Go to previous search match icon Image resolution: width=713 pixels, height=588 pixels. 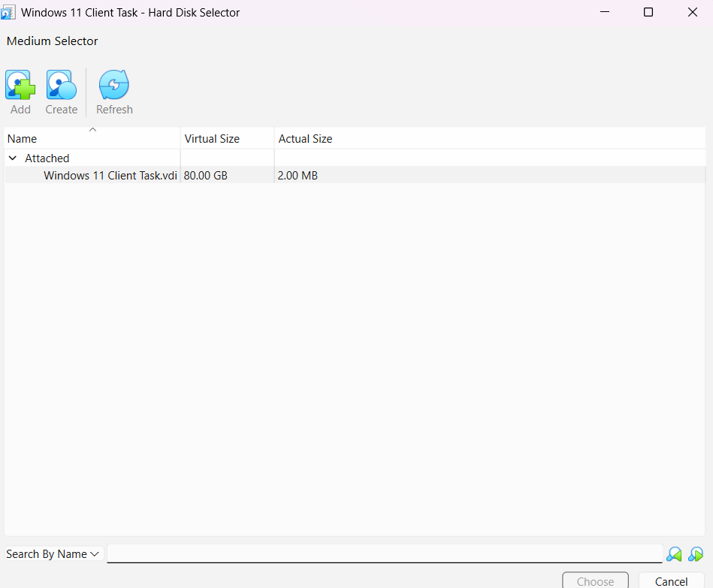click(x=674, y=555)
